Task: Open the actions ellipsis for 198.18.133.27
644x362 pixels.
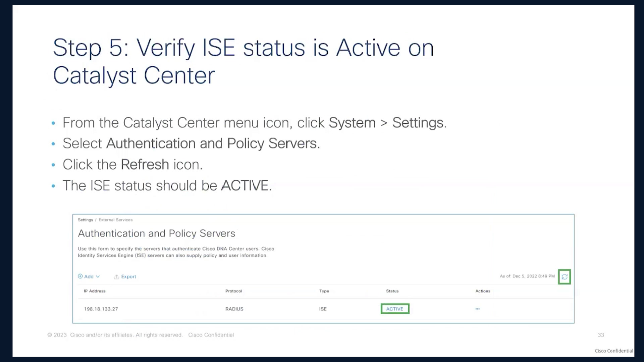Action: click(477, 309)
